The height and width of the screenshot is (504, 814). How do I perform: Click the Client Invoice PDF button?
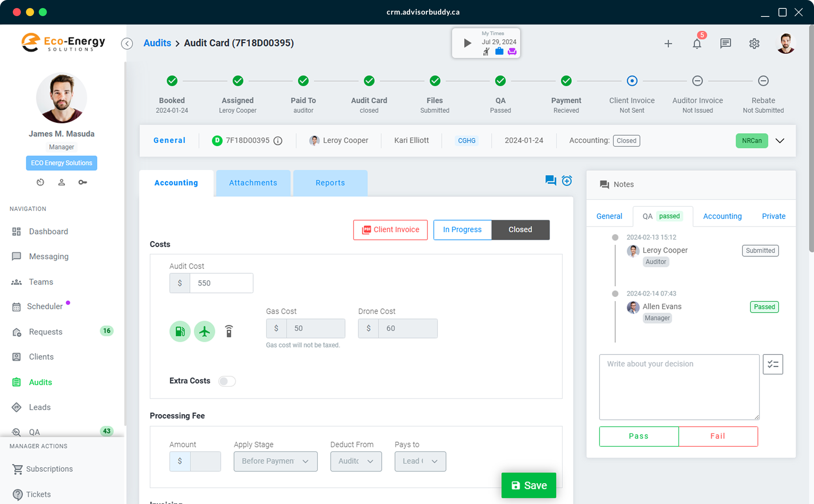pyautogui.click(x=390, y=230)
